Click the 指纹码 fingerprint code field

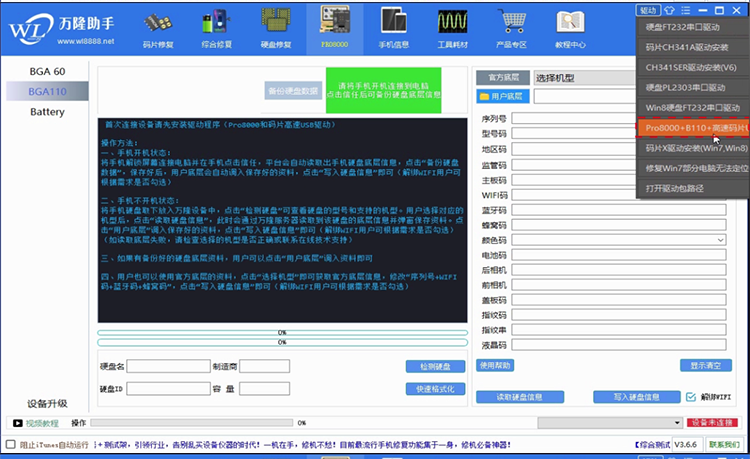pos(619,315)
